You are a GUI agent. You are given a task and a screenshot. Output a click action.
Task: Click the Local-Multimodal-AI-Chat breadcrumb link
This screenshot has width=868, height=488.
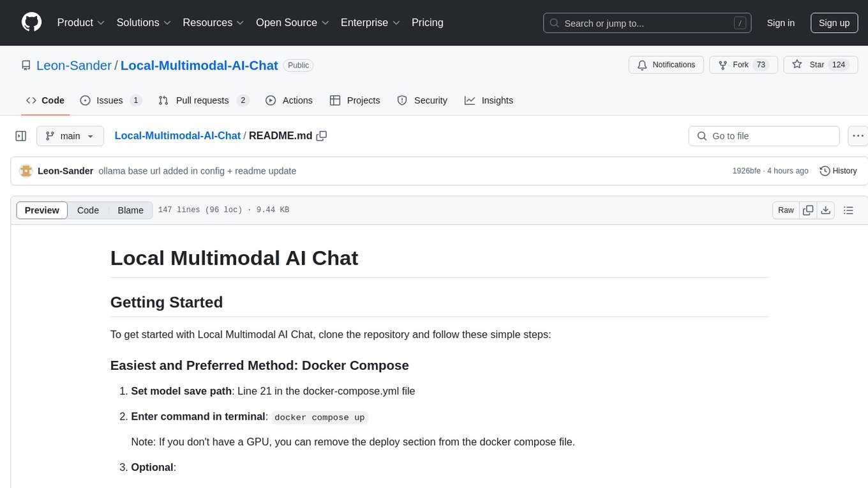177,135
